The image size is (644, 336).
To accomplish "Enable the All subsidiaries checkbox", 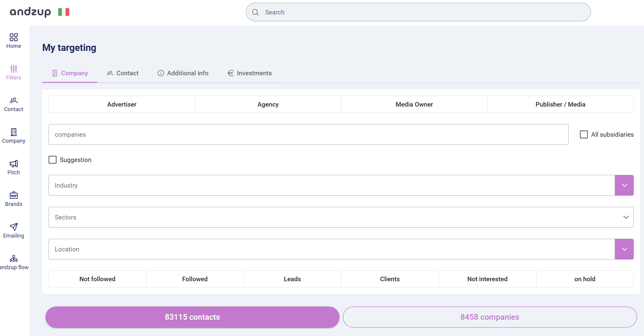I will coord(584,134).
